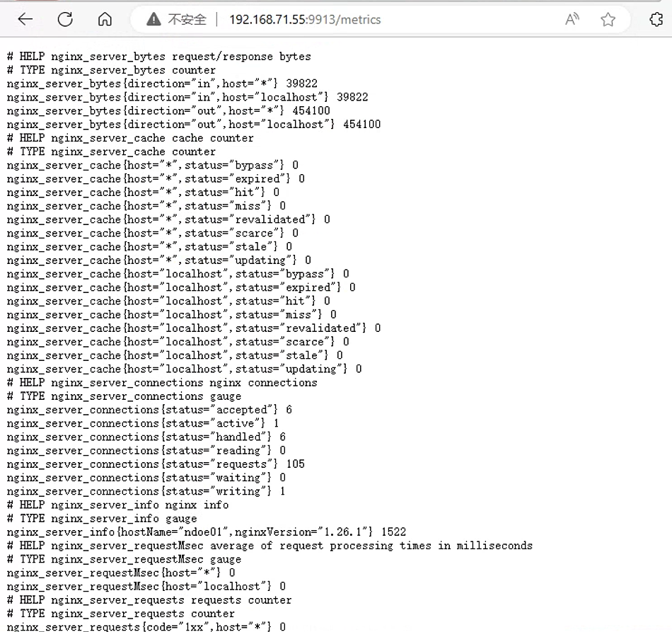The image size is (672, 632).
Task: Open the browser extensions menu
Action: (656, 19)
